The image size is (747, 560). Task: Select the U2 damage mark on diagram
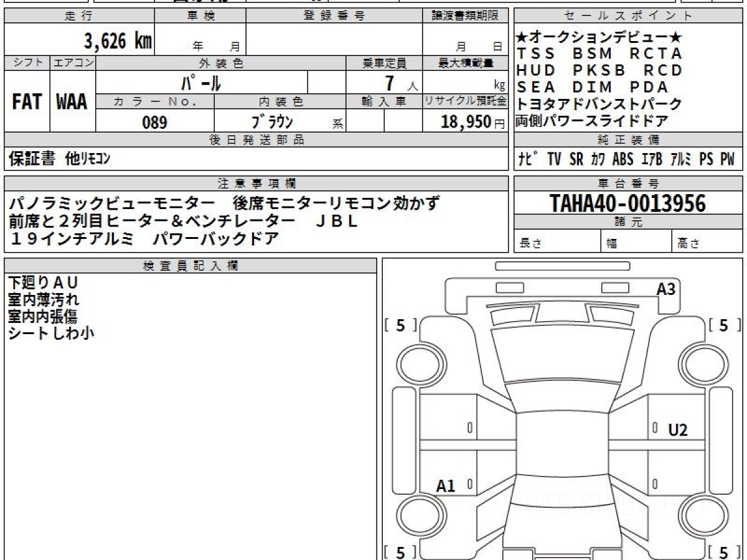(x=678, y=429)
